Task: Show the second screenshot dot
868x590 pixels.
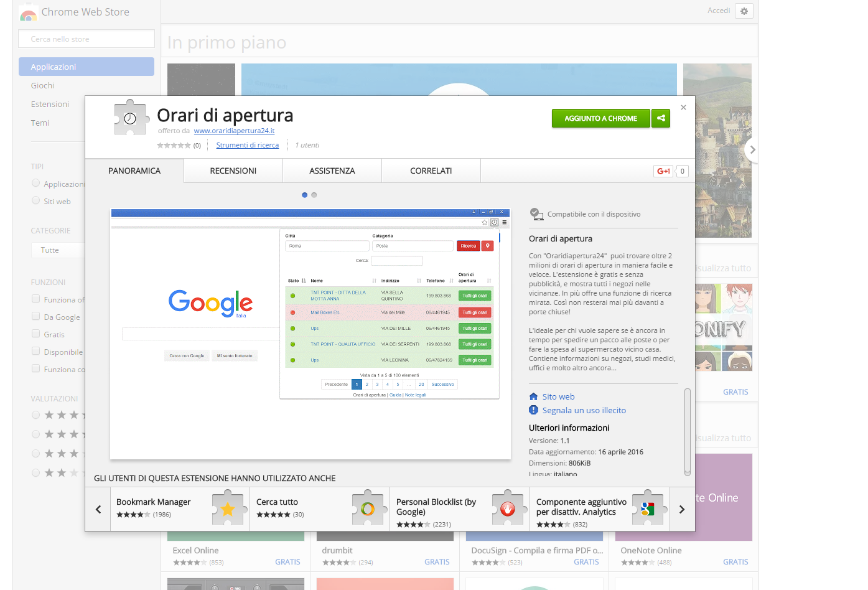Action: click(314, 195)
